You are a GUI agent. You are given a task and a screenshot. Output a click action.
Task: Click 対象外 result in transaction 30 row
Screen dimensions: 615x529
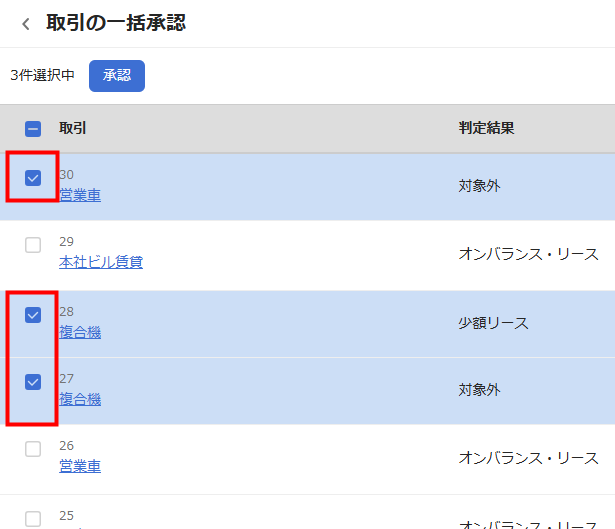[x=479, y=186]
